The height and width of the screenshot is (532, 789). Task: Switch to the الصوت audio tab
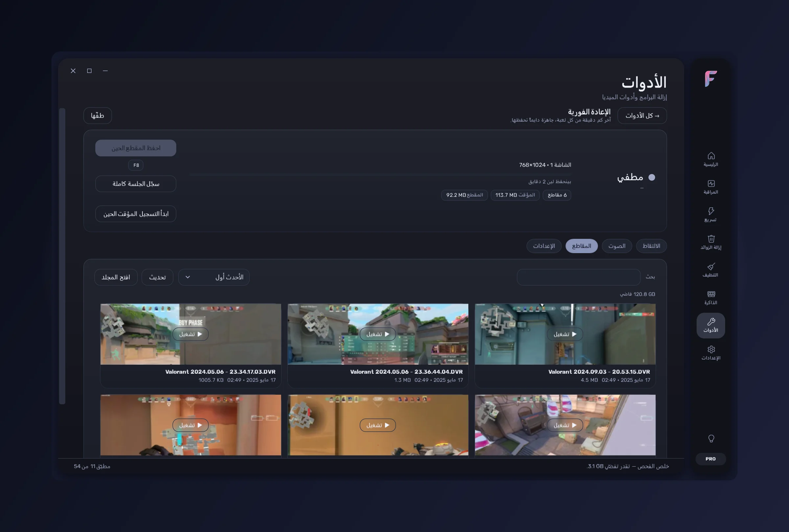(x=616, y=246)
